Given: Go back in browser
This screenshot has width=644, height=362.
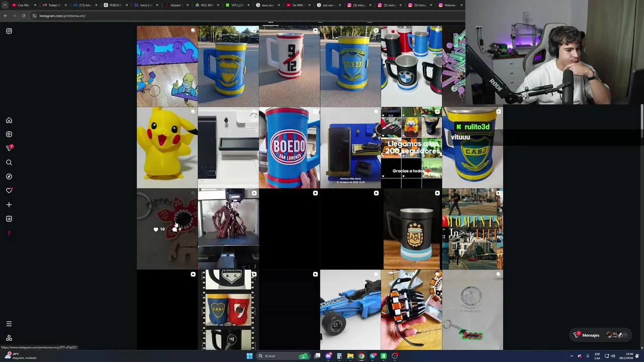Looking at the screenshot, I should click(x=5, y=16).
